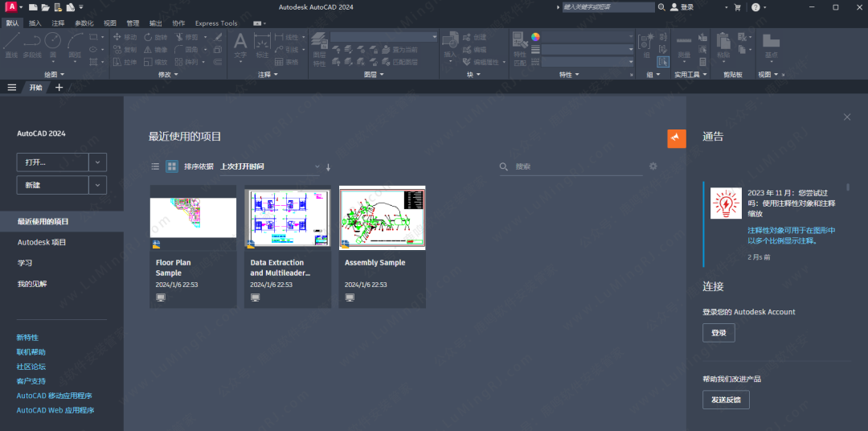Click the 登录 button under Autodesk Account
This screenshot has height=431, width=868.
[719, 333]
